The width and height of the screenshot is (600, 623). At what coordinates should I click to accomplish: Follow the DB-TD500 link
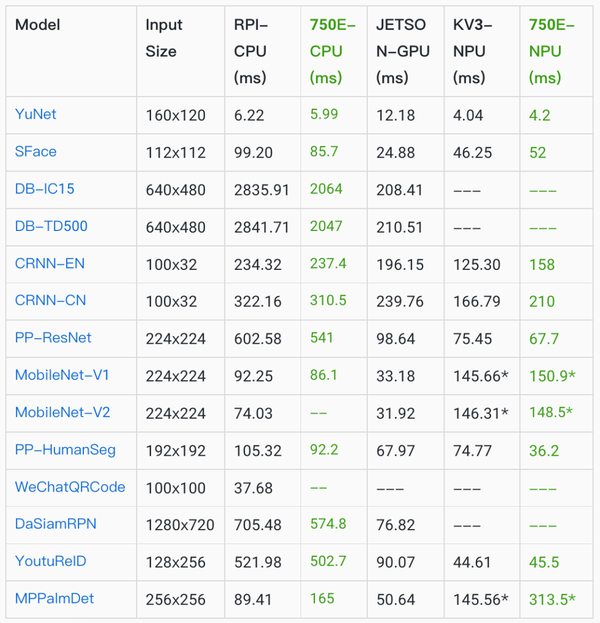[51, 226]
